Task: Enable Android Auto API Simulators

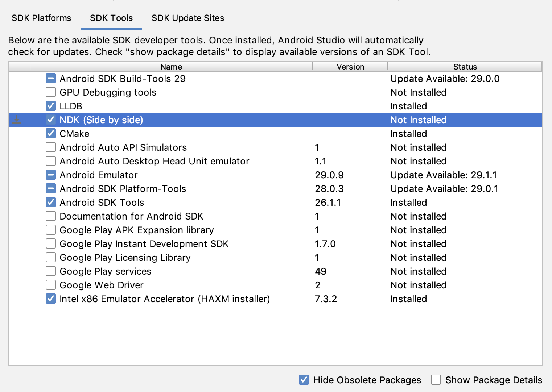Action: (50, 147)
